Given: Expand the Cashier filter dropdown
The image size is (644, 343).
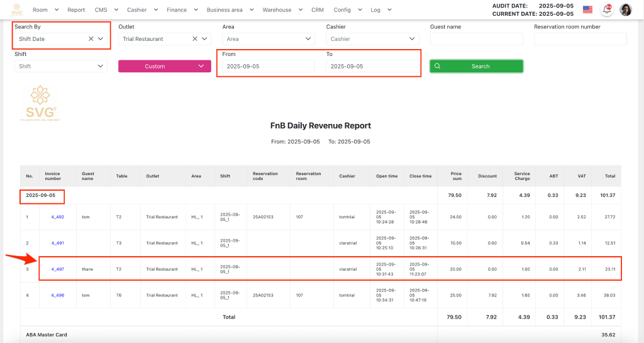Looking at the screenshot, I should coord(372,39).
